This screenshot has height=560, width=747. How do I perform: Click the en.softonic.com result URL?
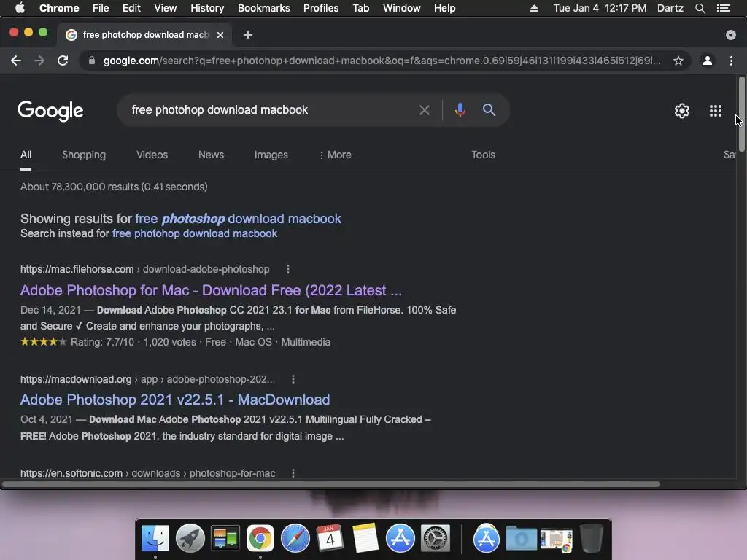pyautogui.click(x=71, y=473)
